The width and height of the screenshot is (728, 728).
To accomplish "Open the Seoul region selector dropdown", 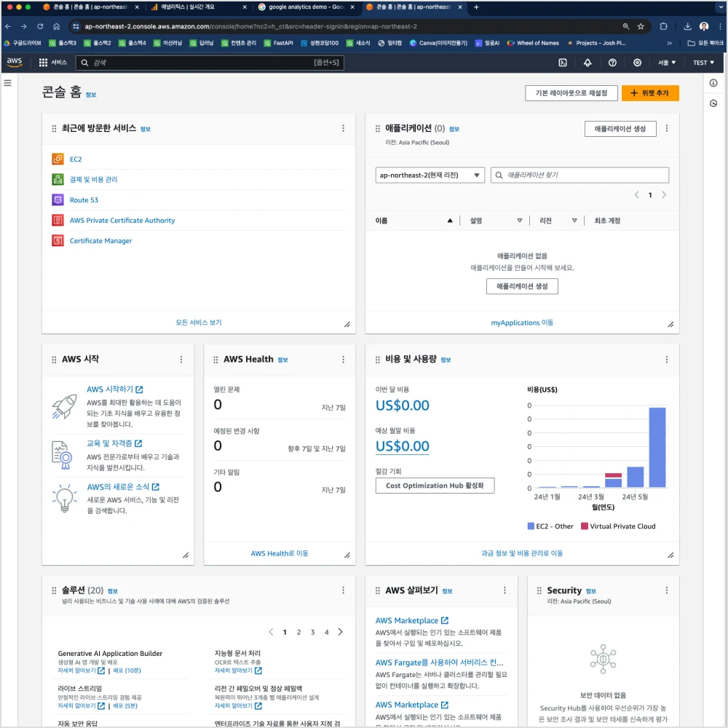I will [x=667, y=62].
